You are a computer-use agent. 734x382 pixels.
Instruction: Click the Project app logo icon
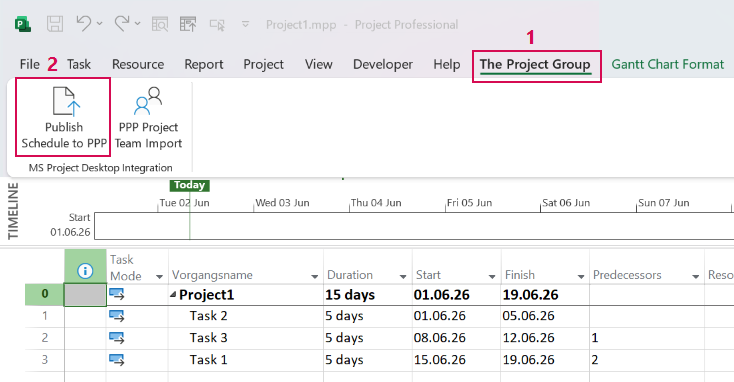22,24
